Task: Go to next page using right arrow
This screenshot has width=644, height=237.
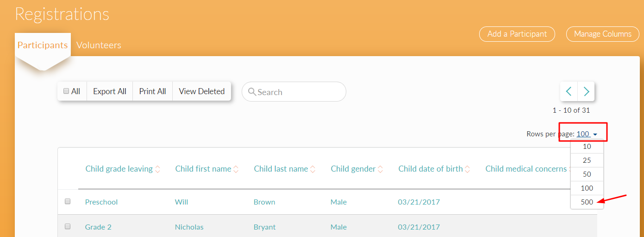Action: click(x=586, y=91)
